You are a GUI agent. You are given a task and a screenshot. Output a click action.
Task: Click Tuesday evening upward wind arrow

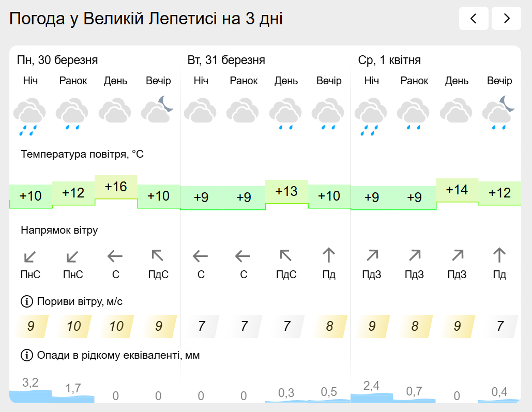click(x=329, y=255)
